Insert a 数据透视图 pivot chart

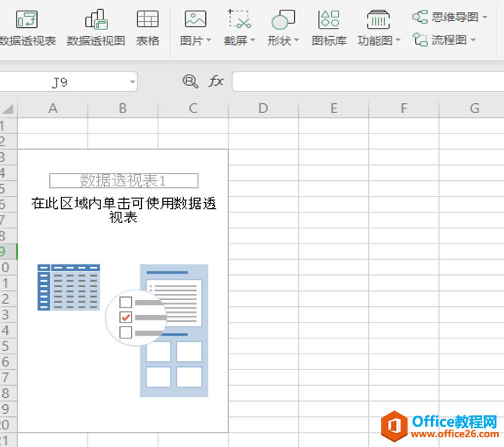click(96, 28)
